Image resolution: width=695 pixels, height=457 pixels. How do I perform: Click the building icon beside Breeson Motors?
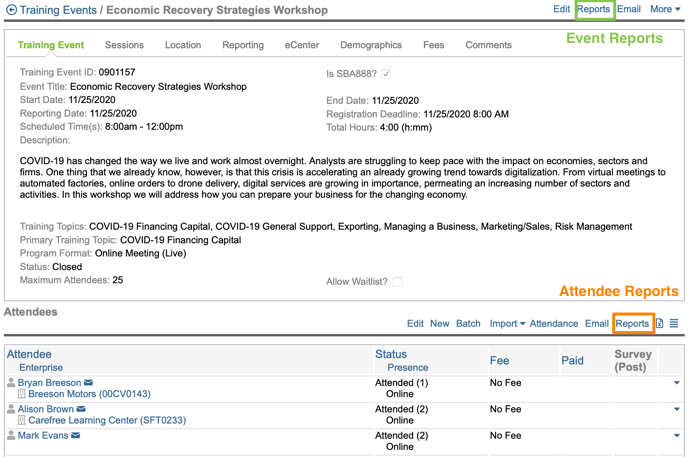22,395
